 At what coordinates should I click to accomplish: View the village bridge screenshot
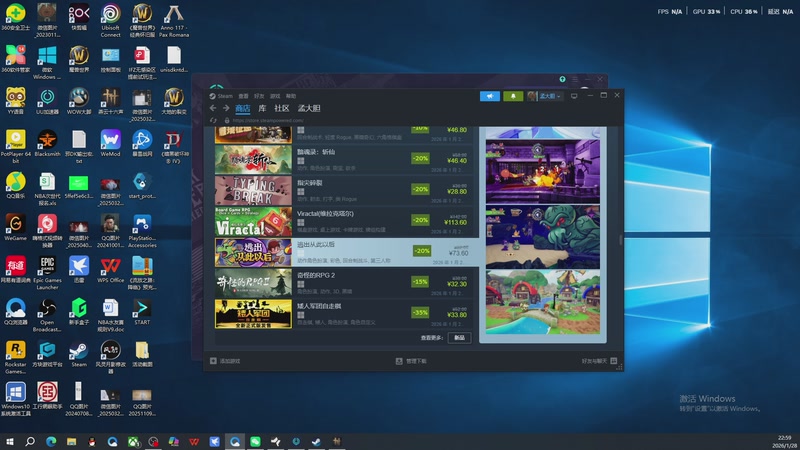543,302
